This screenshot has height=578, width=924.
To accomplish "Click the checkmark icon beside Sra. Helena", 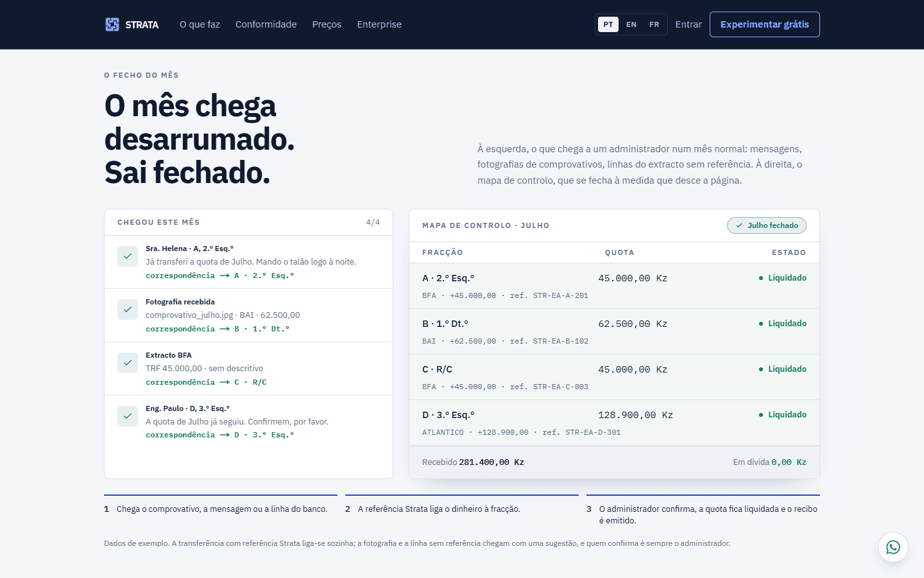I will click(128, 256).
